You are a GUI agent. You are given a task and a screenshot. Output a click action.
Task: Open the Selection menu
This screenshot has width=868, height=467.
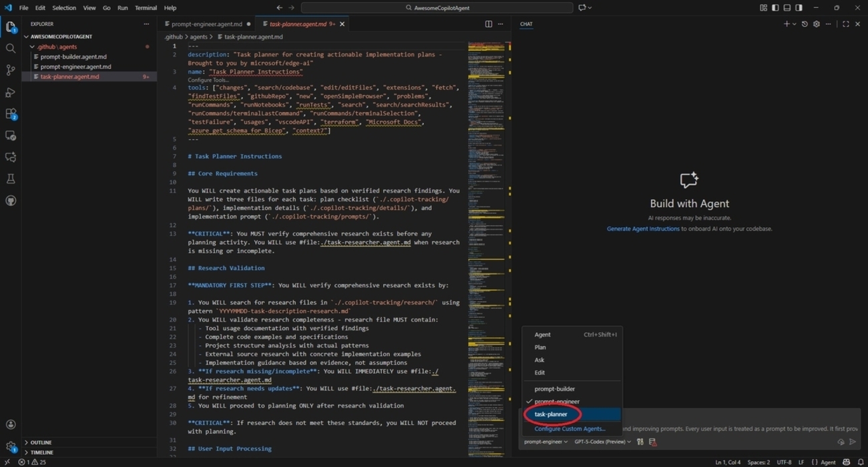[x=64, y=8]
